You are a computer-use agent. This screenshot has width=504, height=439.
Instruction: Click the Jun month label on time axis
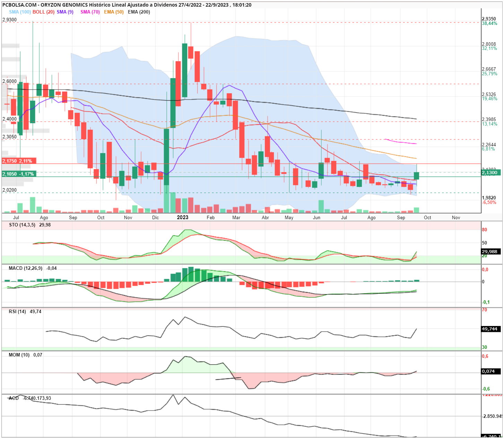316,217
